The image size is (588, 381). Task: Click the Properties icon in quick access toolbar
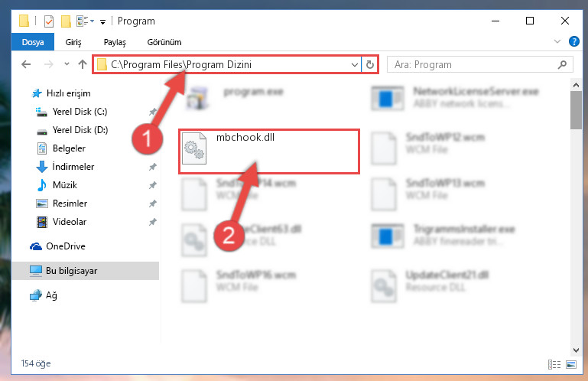[49, 21]
